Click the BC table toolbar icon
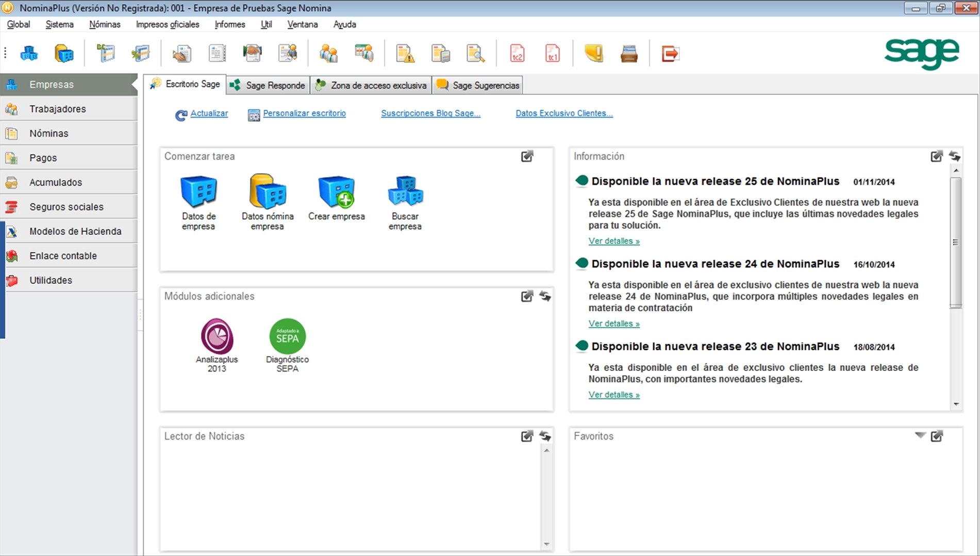This screenshot has height=556, width=980. pyautogui.click(x=106, y=54)
